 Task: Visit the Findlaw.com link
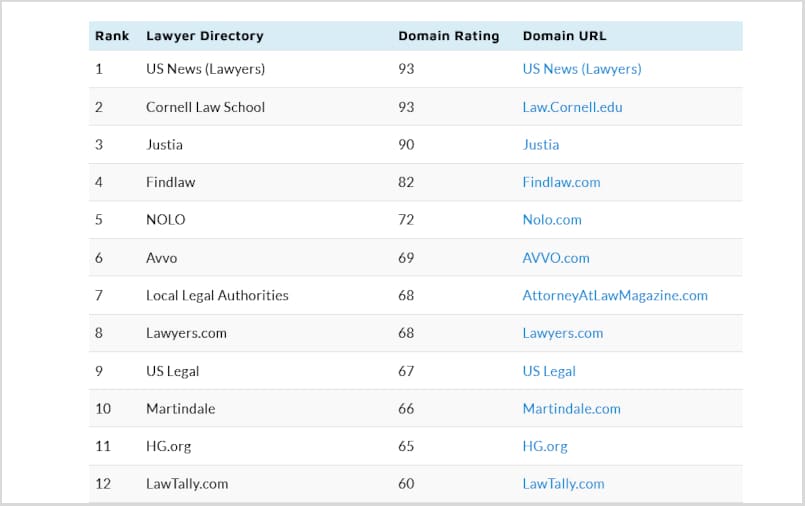(x=561, y=182)
